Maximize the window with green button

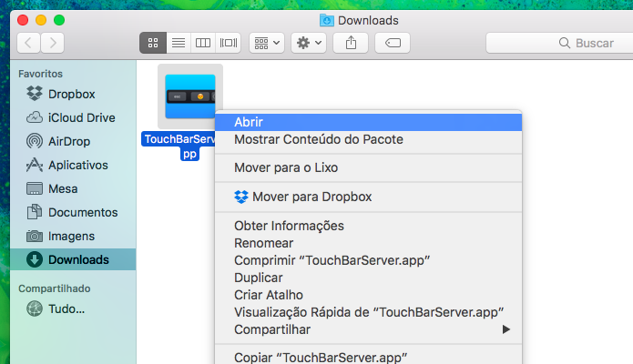pos(59,20)
